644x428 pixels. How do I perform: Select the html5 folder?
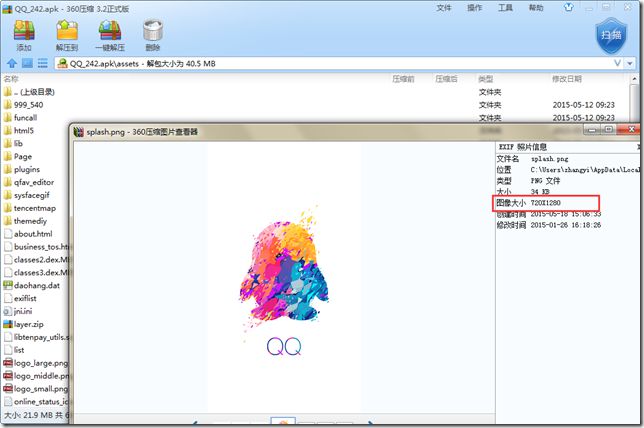coord(19,131)
